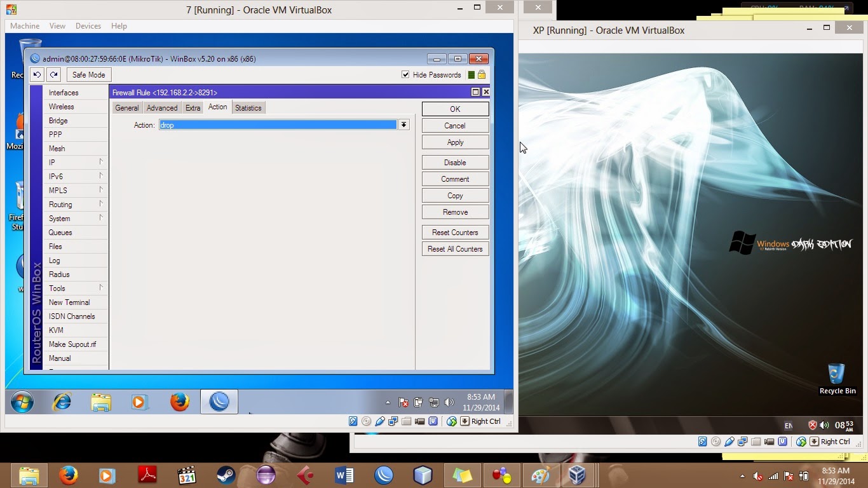Select the WinBox button in Windows 7 VM taskbar
This screenshot has width=868, height=488.
pos(219,402)
